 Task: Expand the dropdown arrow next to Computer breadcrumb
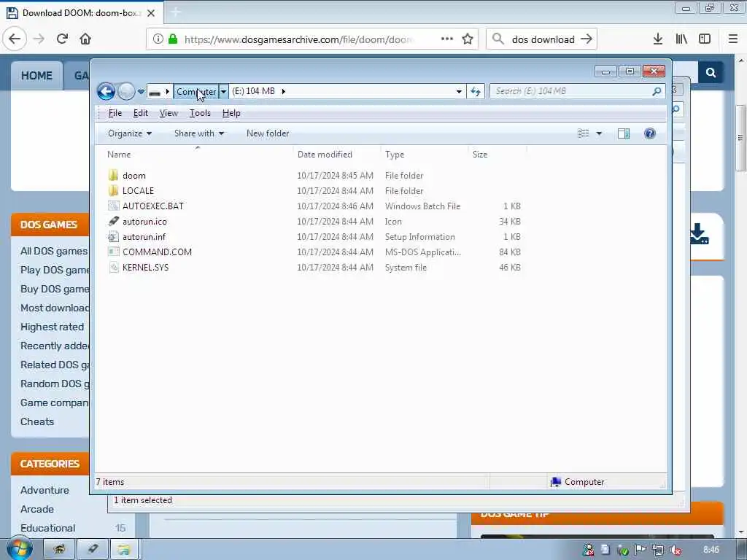(223, 91)
